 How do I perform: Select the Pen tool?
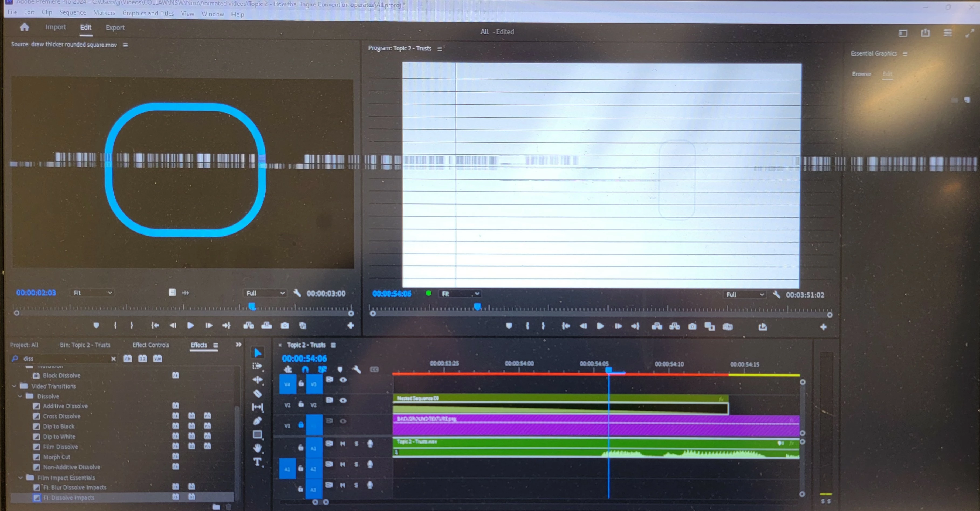point(258,421)
